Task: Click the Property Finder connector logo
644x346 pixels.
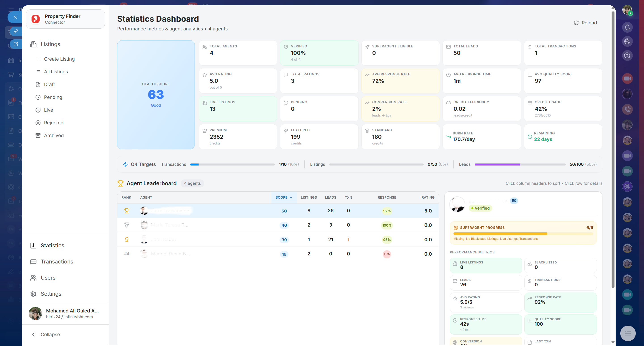Action: click(36, 19)
